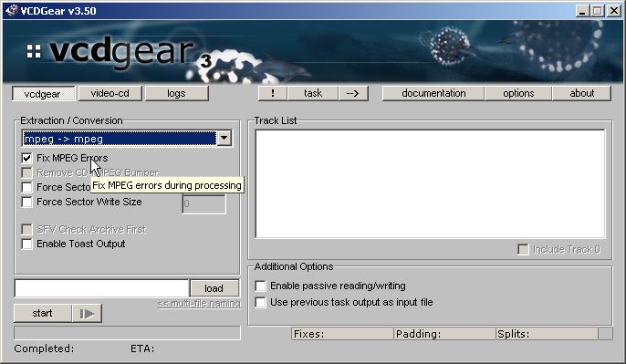
Task: Open the multi-file naming link
Action: [x=199, y=304]
